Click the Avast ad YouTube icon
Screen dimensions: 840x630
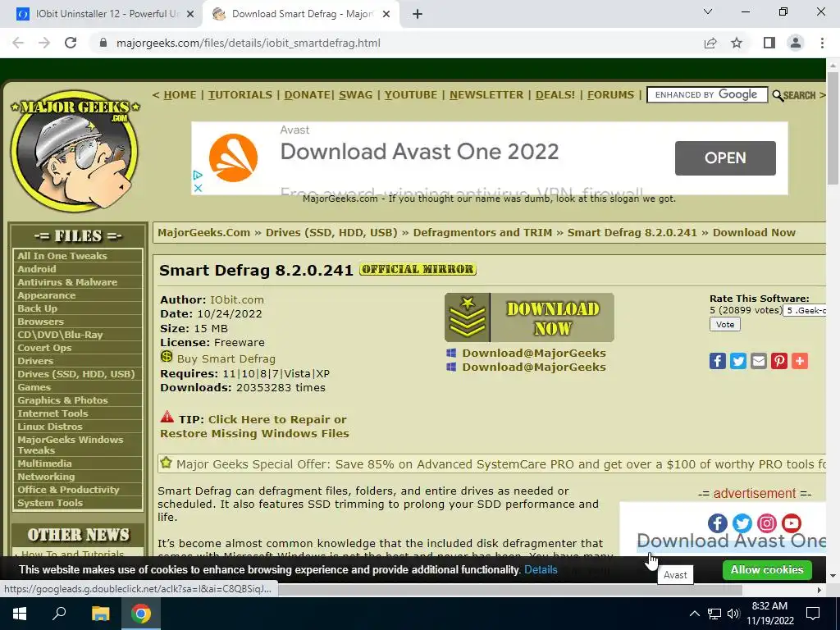(792, 523)
